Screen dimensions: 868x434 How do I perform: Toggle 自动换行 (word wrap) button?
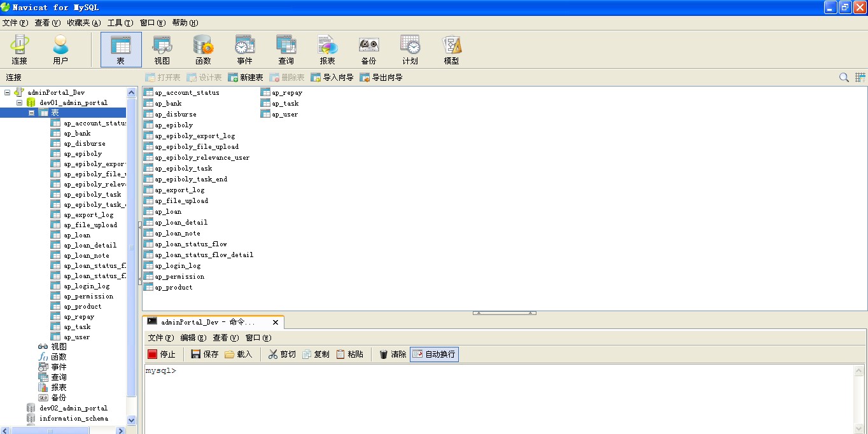point(434,354)
